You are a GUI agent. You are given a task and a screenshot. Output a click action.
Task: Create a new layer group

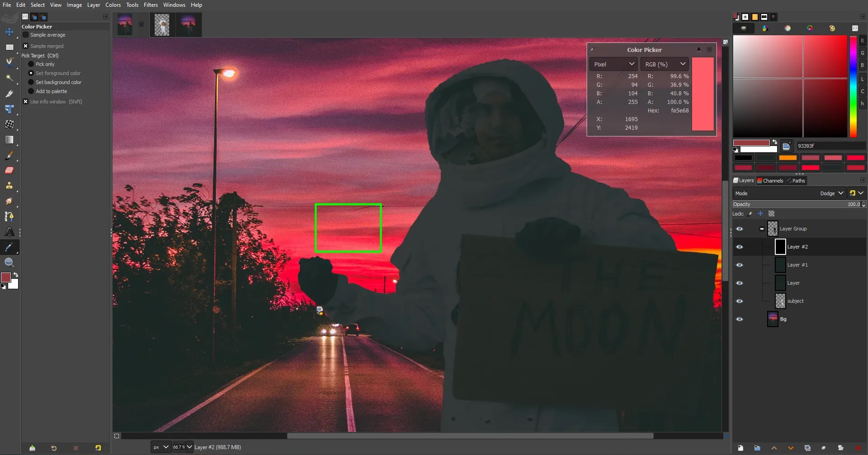point(757,448)
